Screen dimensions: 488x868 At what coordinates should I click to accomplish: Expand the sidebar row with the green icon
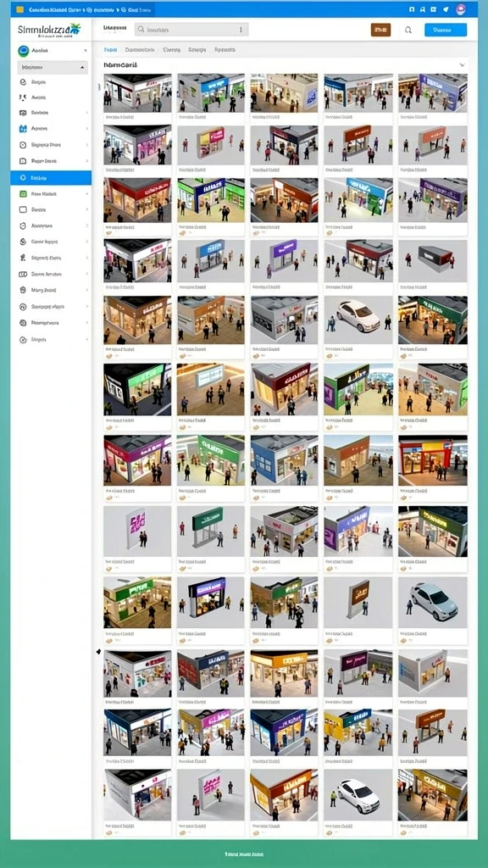click(87, 194)
